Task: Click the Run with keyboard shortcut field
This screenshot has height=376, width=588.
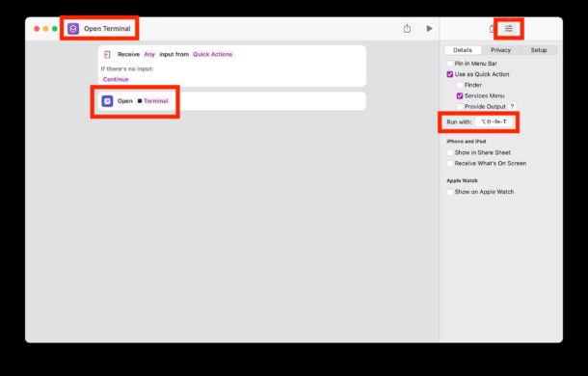Action: (494, 121)
